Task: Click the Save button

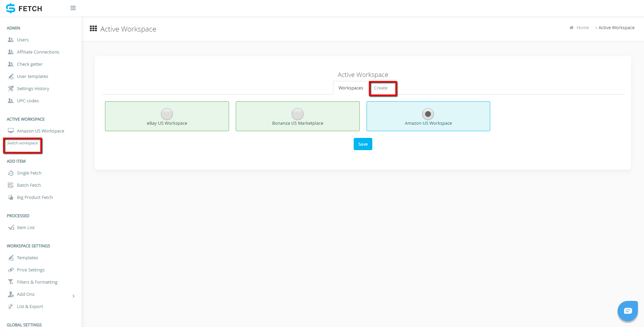Action: pyautogui.click(x=363, y=144)
